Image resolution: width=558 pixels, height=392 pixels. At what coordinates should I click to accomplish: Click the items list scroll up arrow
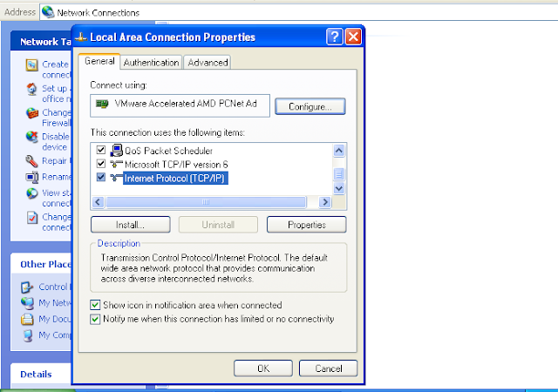coord(339,151)
